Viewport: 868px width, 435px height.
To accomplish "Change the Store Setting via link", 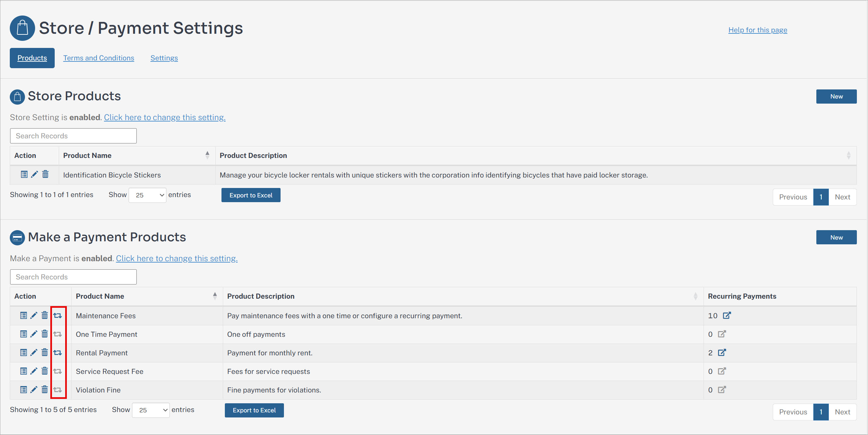I will (165, 117).
